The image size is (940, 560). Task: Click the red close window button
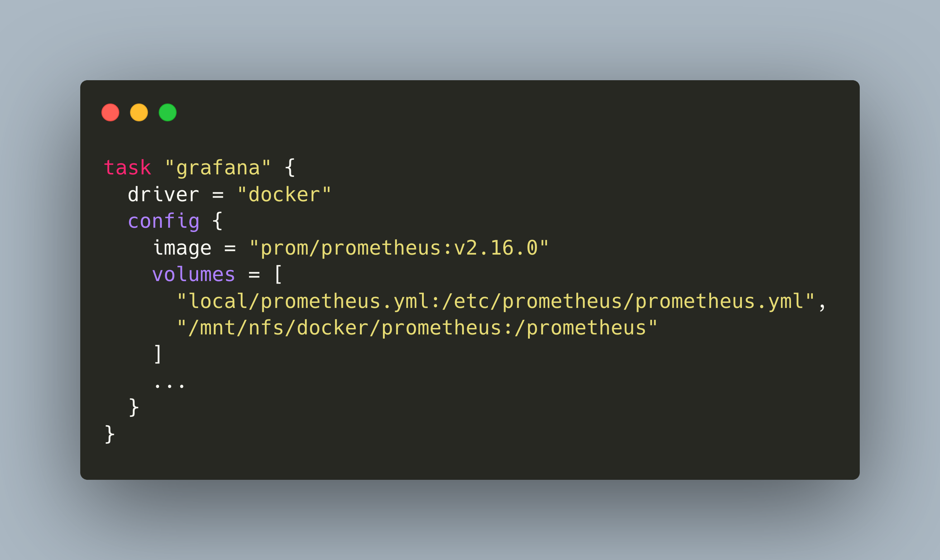110,112
